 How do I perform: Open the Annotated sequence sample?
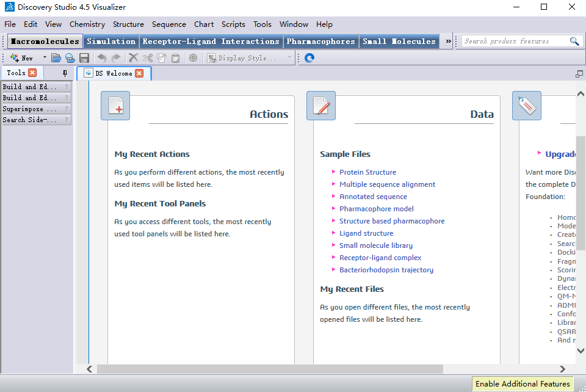coord(373,197)
